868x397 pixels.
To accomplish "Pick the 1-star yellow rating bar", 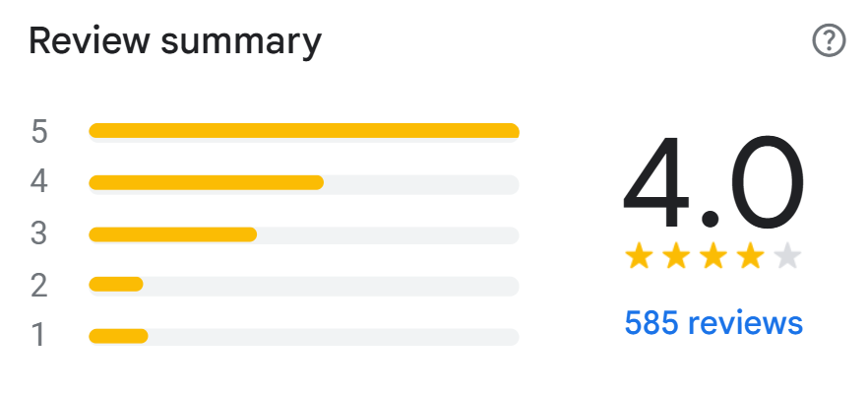I will pyautogui.click(x=118, y=336).
